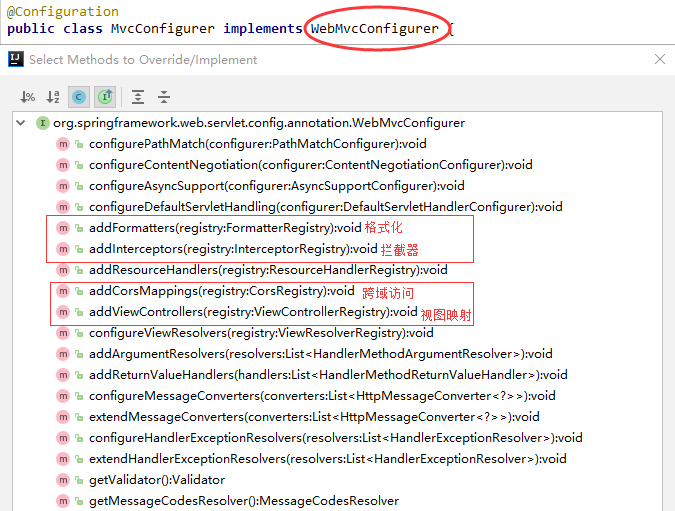Click public-access lock icon of addResourceHandlers row
Image resolution: width=675 pixels, height=511 pixels.
tap(79, 270)
